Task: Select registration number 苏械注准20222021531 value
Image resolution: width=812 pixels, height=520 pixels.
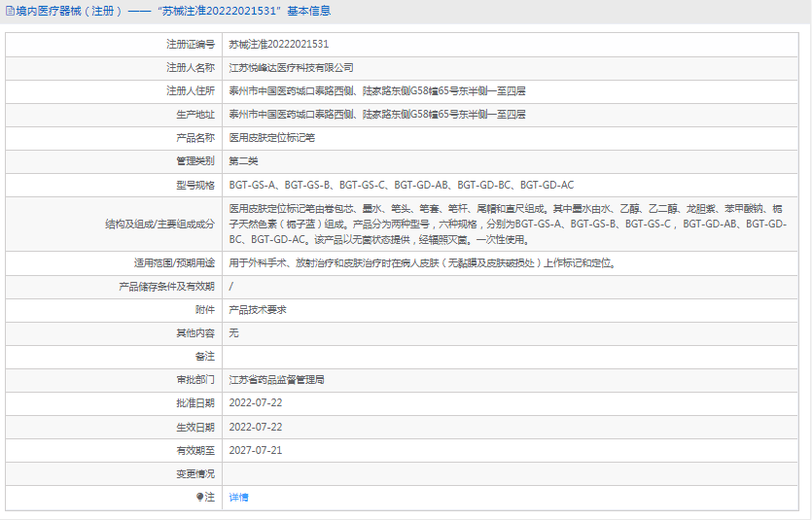Action: click(278, 45)
